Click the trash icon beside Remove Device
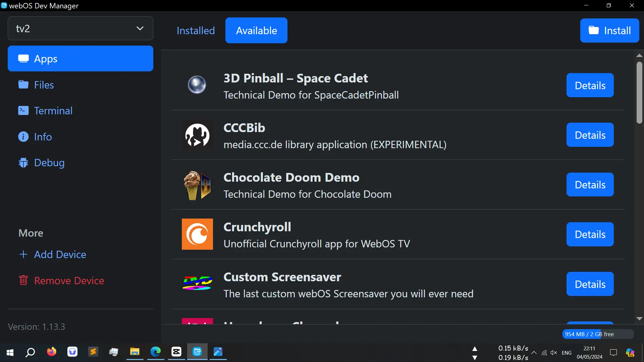The height and width of the screenshot is (362, 644). coord(23,280)
